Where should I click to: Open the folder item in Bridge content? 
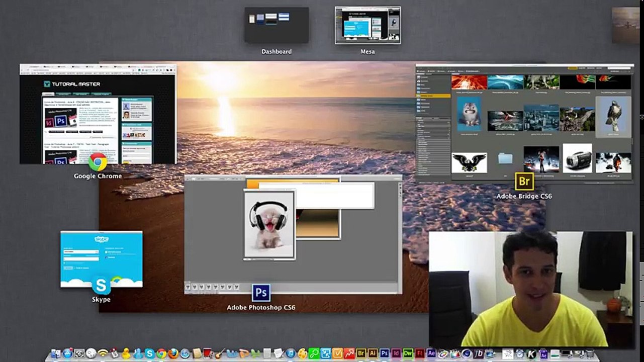click(505, 159)
